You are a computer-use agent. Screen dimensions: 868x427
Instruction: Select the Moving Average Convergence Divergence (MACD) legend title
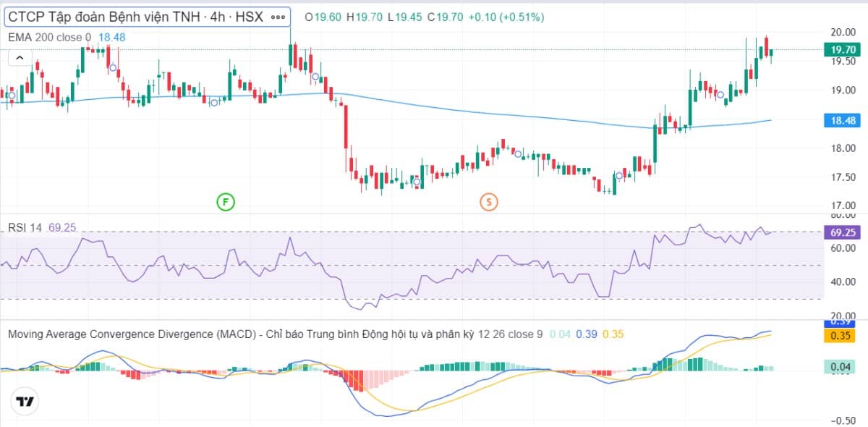tap(132, 334)
